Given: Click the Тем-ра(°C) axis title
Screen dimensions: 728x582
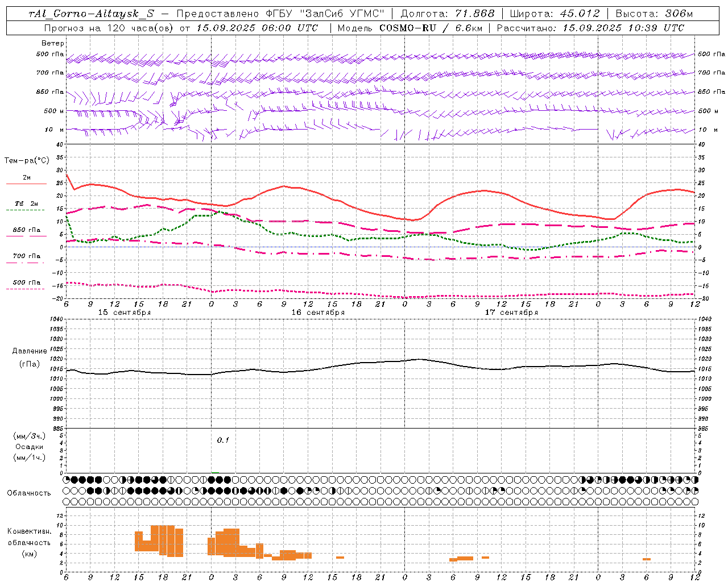Looking at the screenshot, I should pos(27,161).
